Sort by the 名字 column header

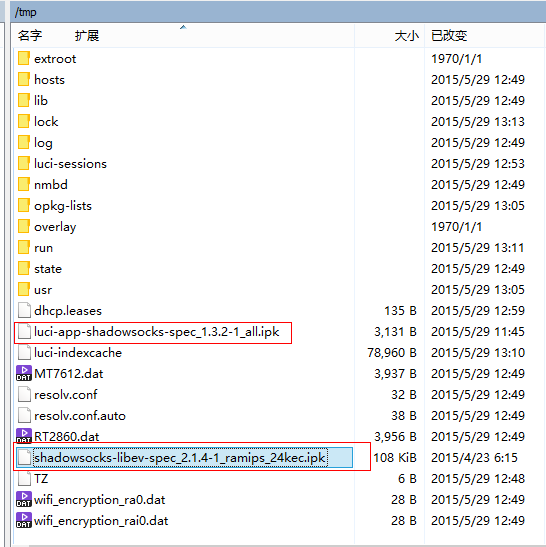[x=30, y=36]
